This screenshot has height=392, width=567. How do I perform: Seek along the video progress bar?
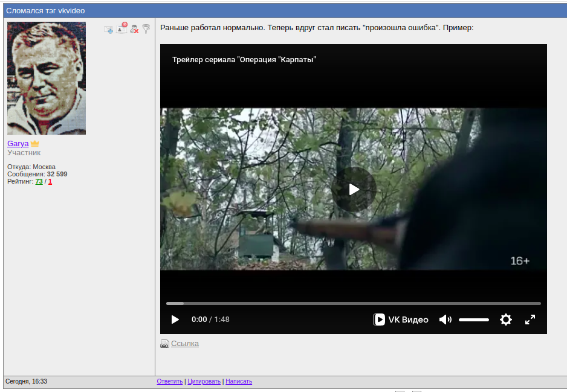coord(353,303)
